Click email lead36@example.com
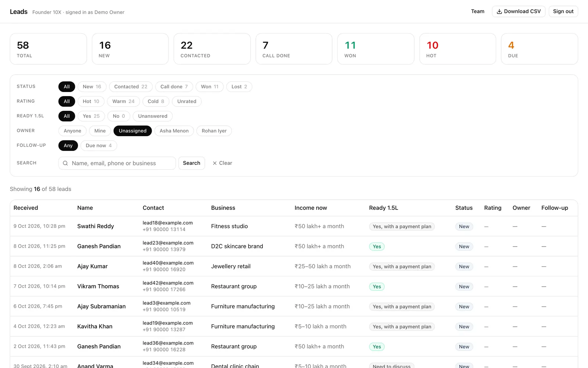Viewport: 588px width, 368px height. (168, 343)
